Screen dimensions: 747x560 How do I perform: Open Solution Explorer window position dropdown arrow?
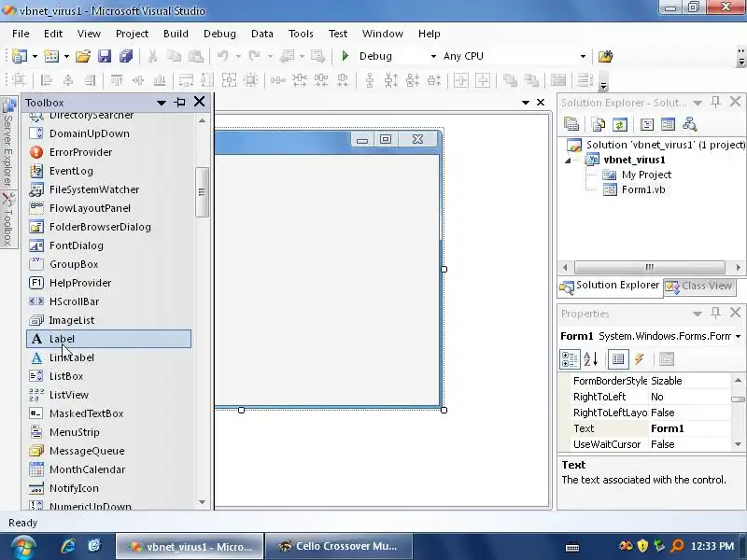pos(698,103)
